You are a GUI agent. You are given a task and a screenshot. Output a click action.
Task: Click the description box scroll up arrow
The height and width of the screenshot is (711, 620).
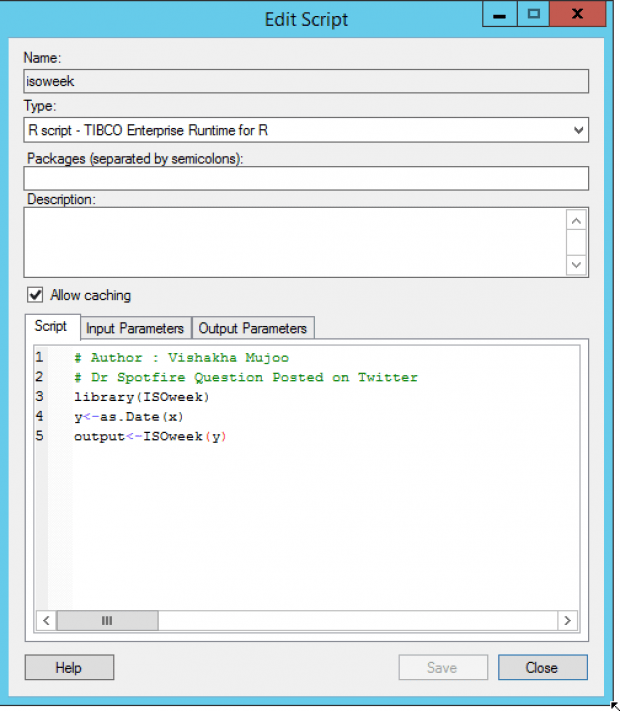tap(576, 221)
